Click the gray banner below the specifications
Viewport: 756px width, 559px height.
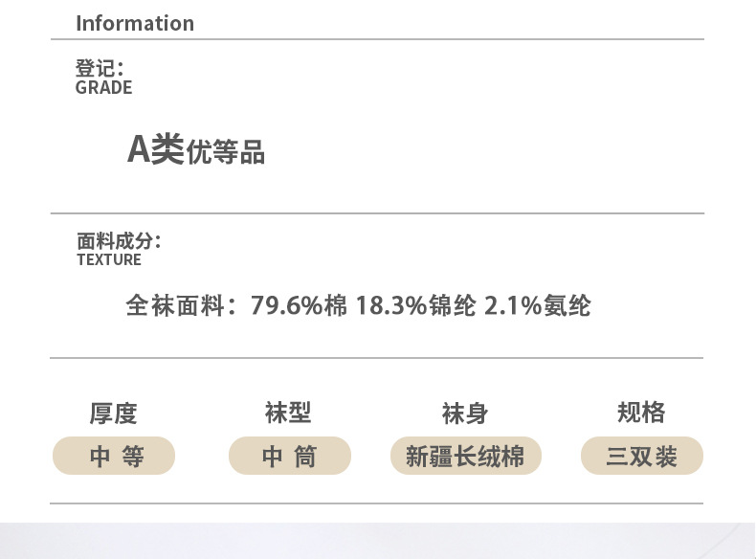(378, 541)
